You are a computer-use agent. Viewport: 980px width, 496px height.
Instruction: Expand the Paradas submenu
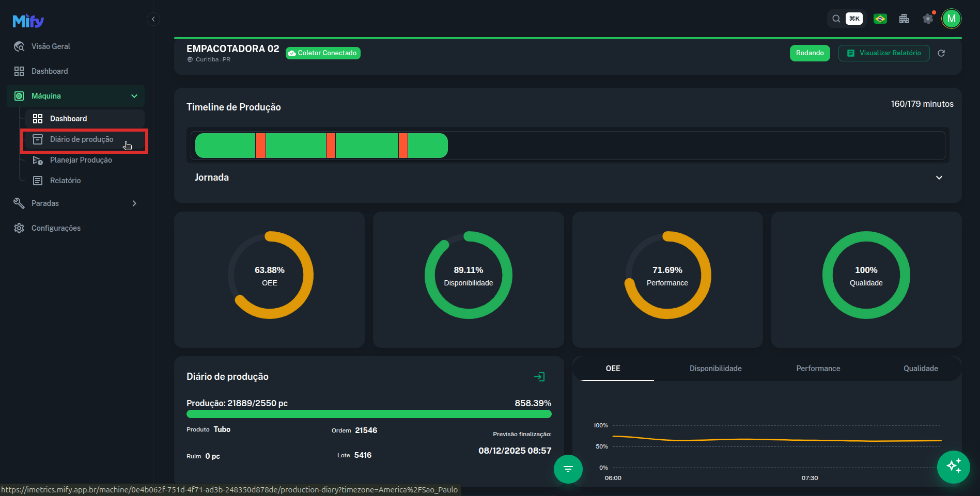pyautogui.click(x=134, y=203)
